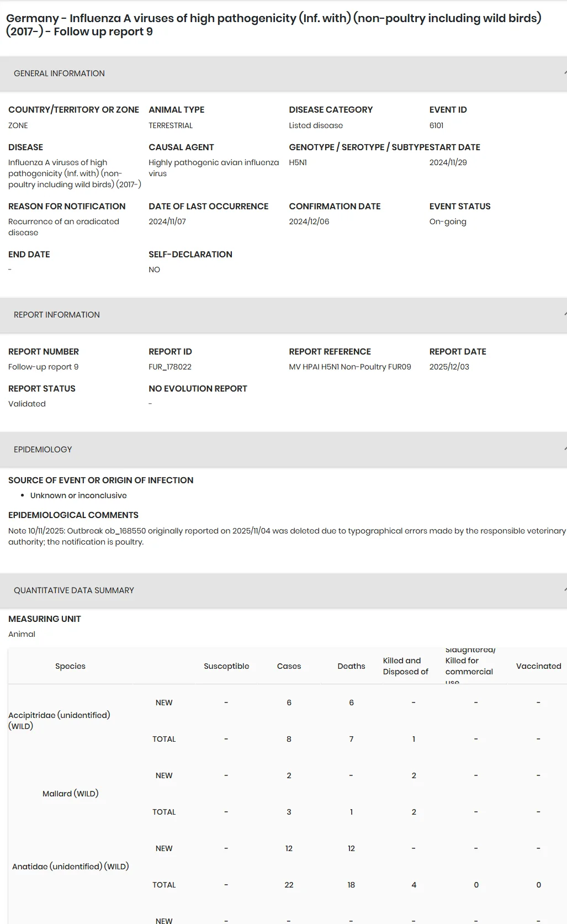
Task: Collapse the General Information section chevron
Action: (565, 73)
